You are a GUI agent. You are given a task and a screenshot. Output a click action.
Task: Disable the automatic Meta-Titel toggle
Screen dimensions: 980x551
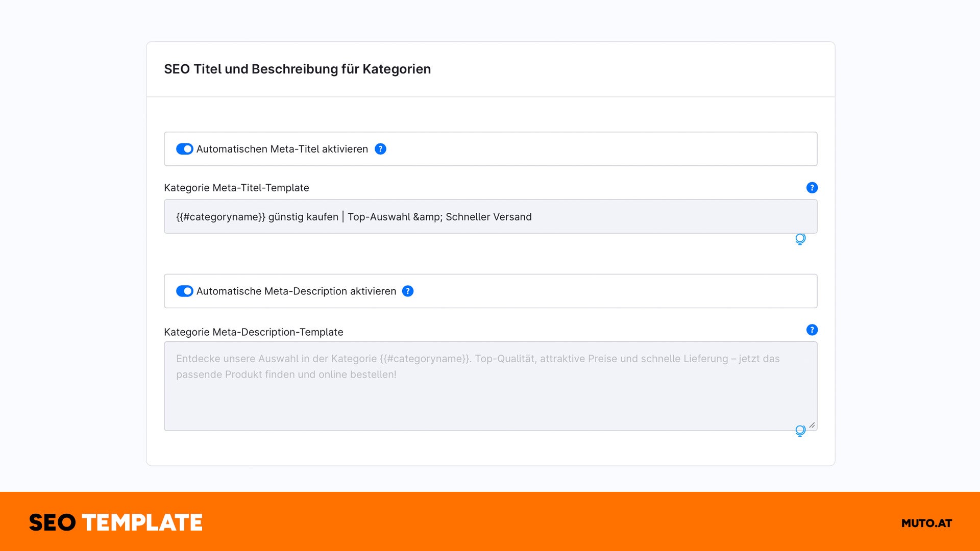184,149
